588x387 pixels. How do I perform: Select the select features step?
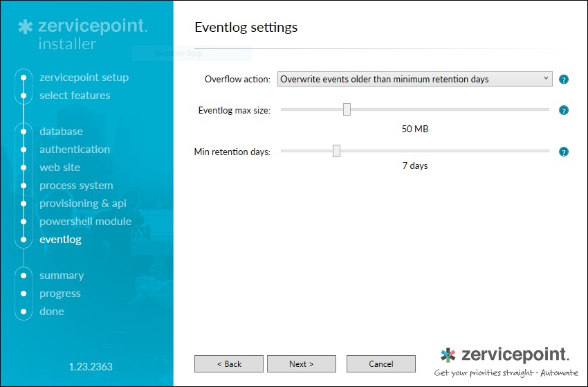(x=75, y=96)
